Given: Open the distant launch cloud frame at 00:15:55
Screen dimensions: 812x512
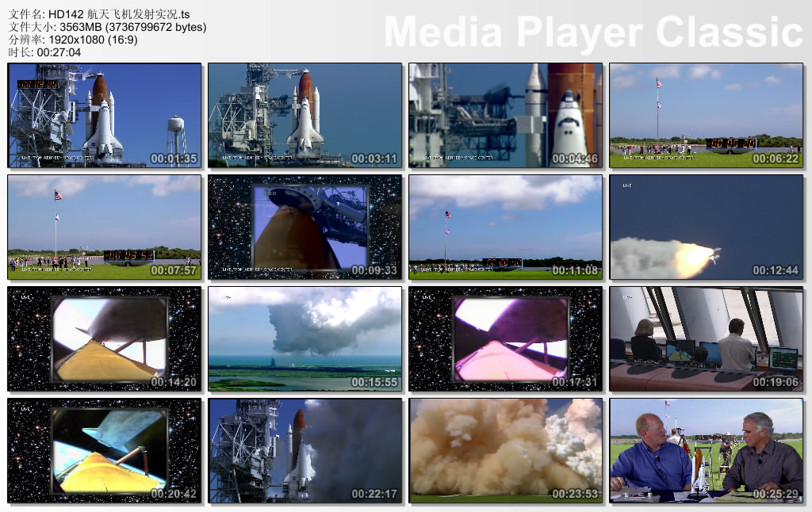Looking at the screenshot, I should click(x=305, y=339).
